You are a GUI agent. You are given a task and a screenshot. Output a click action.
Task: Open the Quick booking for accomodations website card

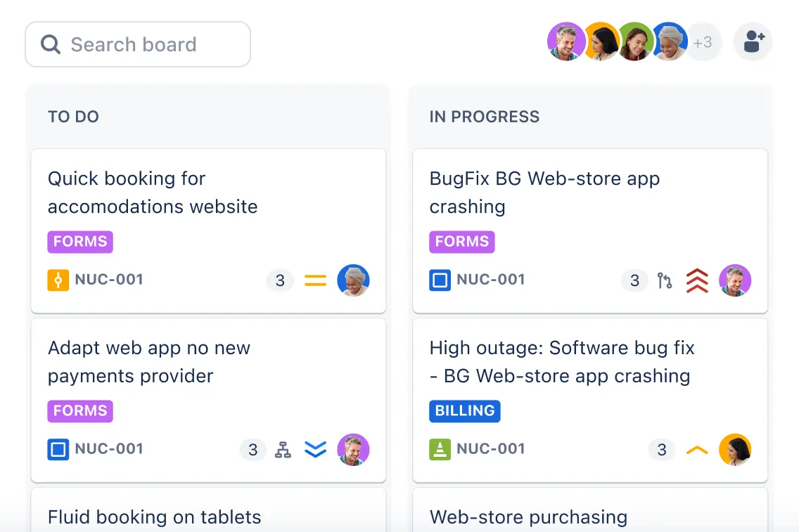click(153, 193)
